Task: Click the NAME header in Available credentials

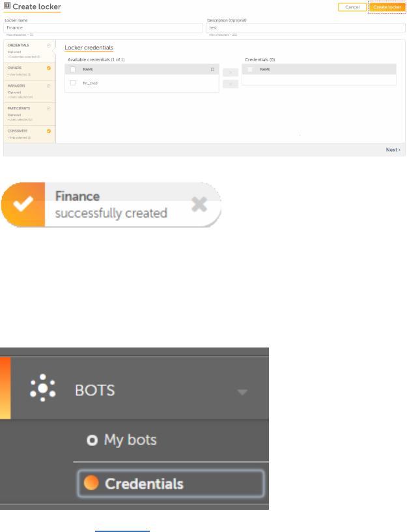Action: point(88,69)
